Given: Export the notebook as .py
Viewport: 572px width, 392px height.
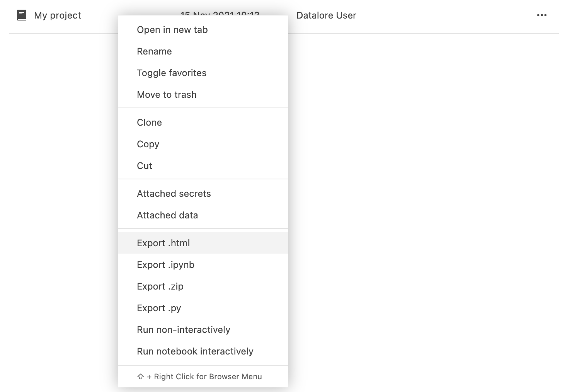Looking at the screenshot, I should point(159,308).
